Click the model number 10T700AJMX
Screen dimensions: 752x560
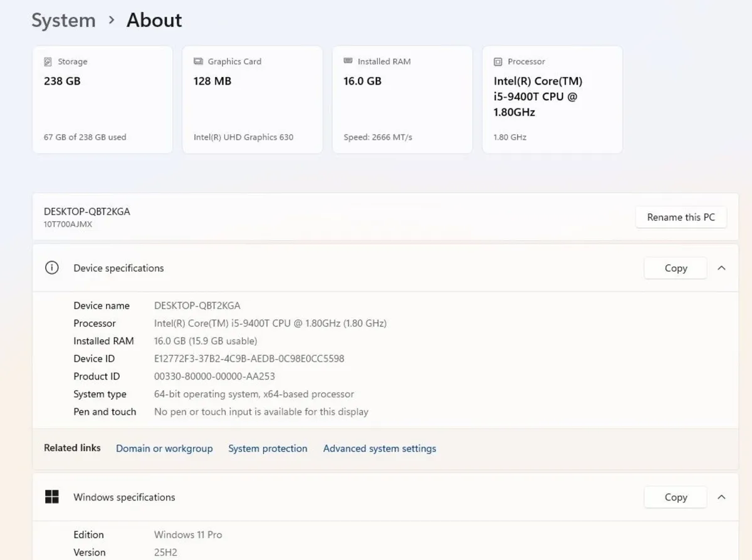[68, 224]
